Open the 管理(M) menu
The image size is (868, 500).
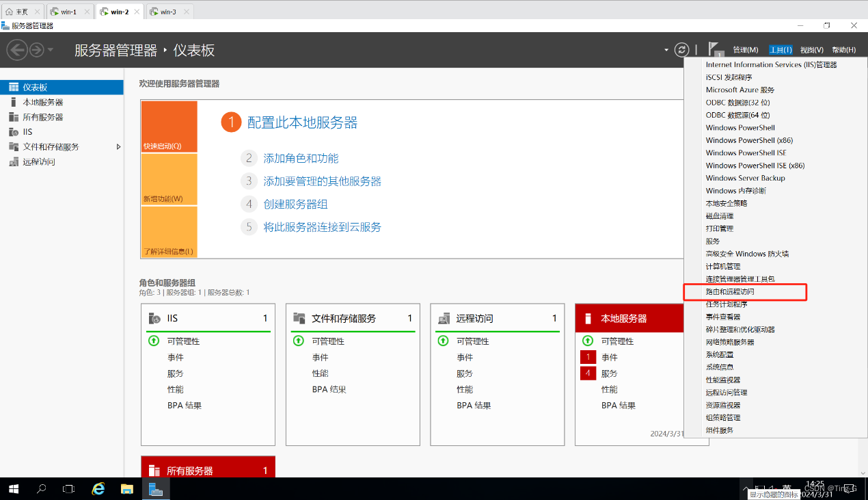tap(746, 50)
